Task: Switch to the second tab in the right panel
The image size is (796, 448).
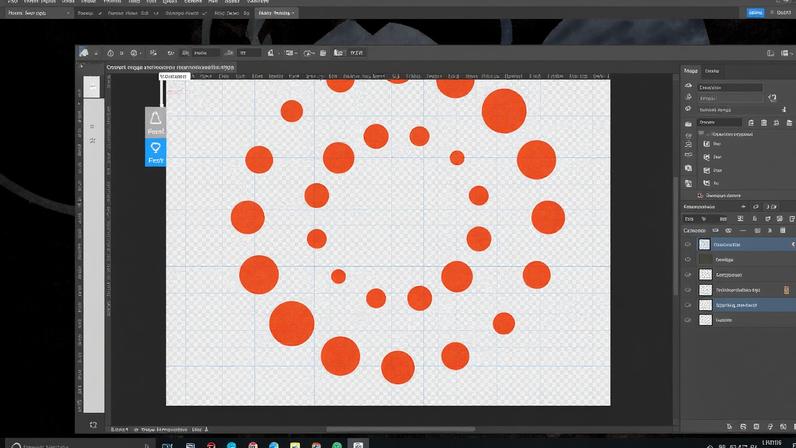Action: pos(713,71)
